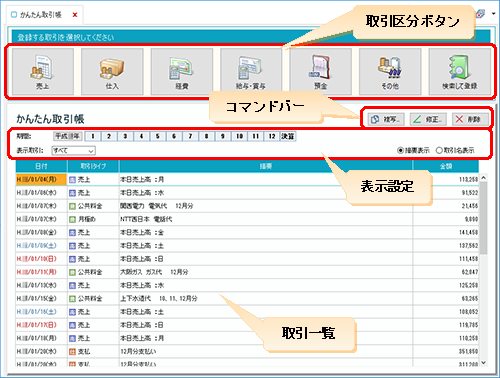Click the amount 137,562
Viewport: 500px width, 378px height.
(x=468, y=246)
